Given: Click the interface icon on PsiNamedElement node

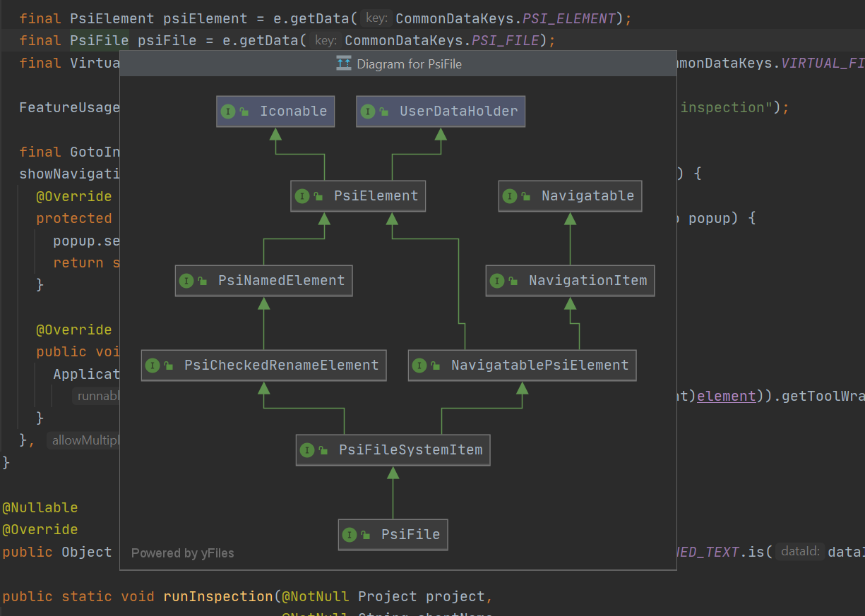Looking at the screenshot, I should point(186,281).
